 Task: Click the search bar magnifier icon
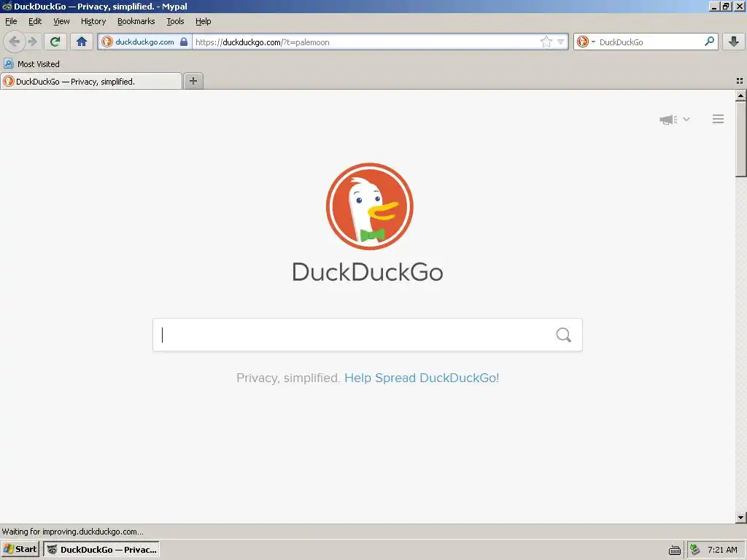[709, 42]
